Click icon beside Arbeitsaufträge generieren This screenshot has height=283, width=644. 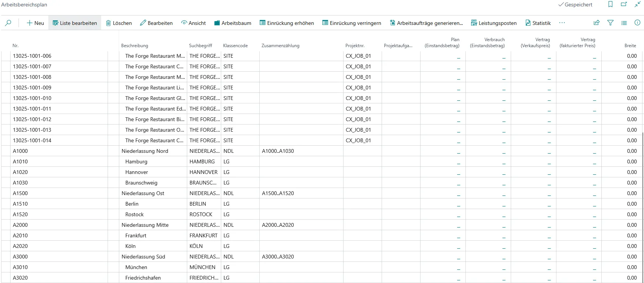393,23
